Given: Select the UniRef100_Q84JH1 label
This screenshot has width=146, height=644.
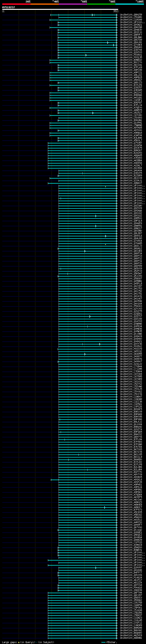Looking at the screenshot, I should pos(131,42).
